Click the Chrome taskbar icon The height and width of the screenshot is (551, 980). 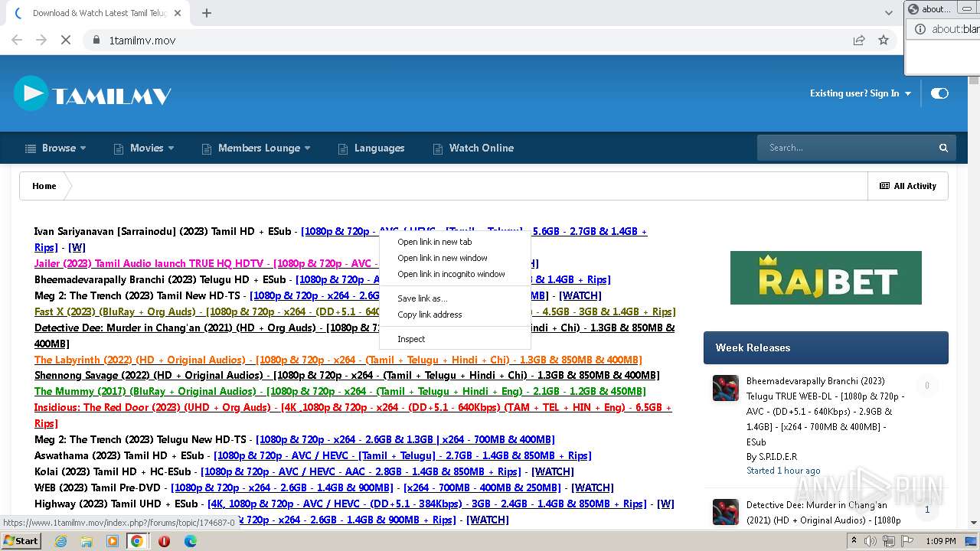[x=136, y=541]
